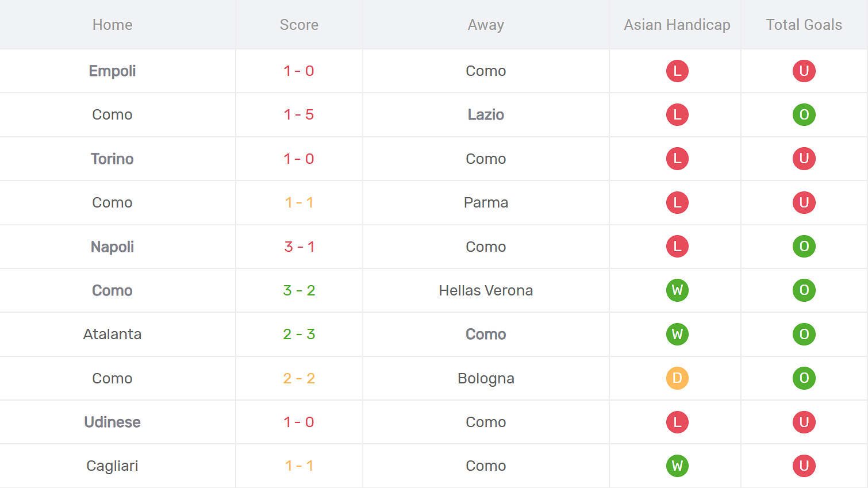Click the green O badge in the Napoli row
Screen dimensions: 868x488
pyautogui.click(x=804, y=247)
